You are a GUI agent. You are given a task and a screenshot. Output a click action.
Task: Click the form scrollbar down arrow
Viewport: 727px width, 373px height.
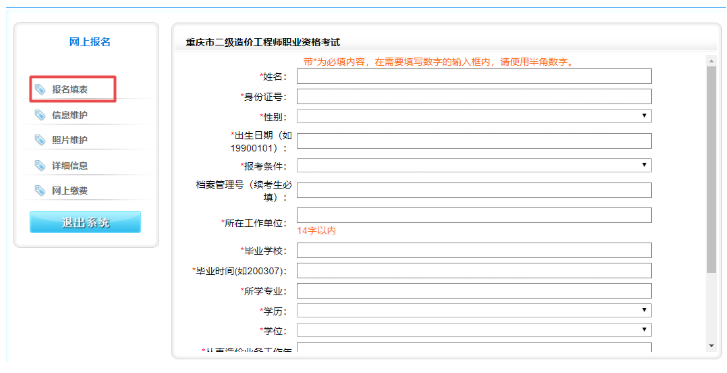click(712, 346)
